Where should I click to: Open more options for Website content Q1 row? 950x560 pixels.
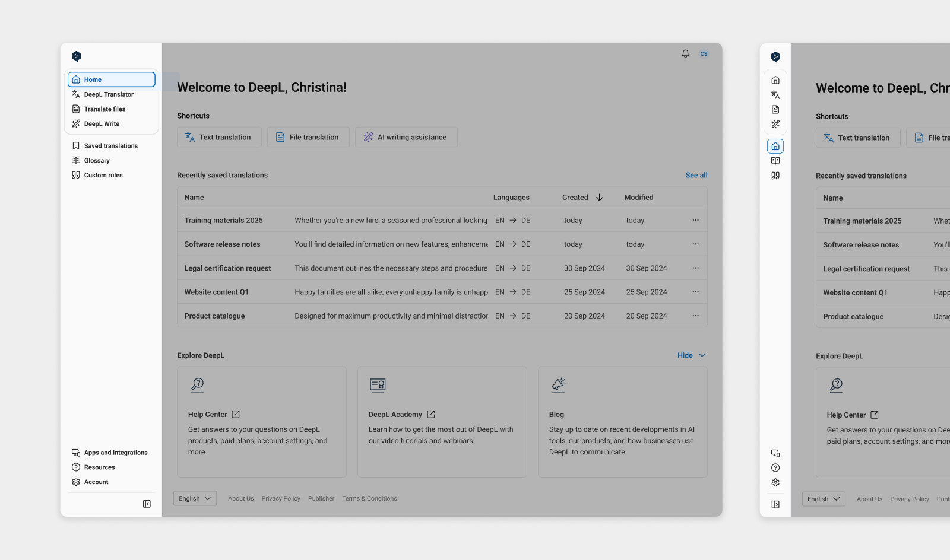(695, 292)
